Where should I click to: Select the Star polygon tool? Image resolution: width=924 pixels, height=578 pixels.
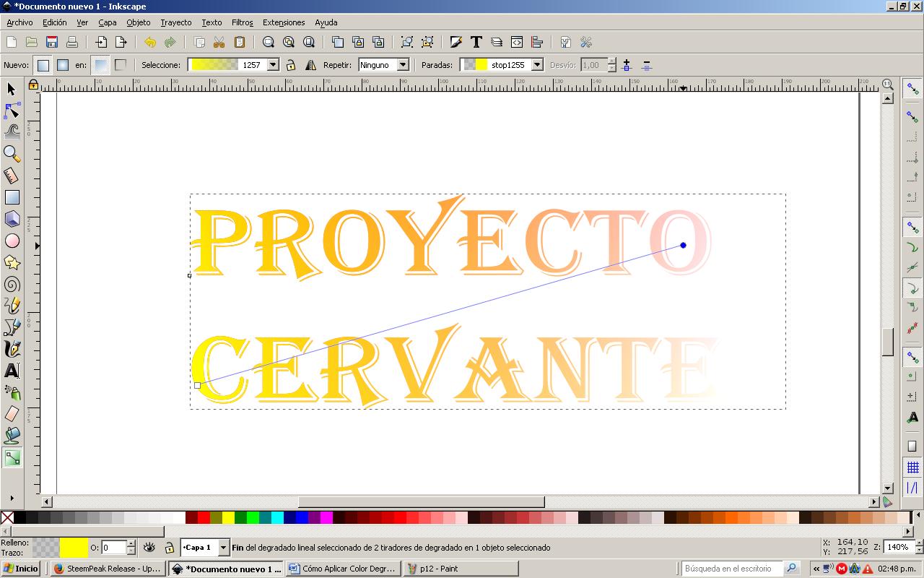point(12,262)
